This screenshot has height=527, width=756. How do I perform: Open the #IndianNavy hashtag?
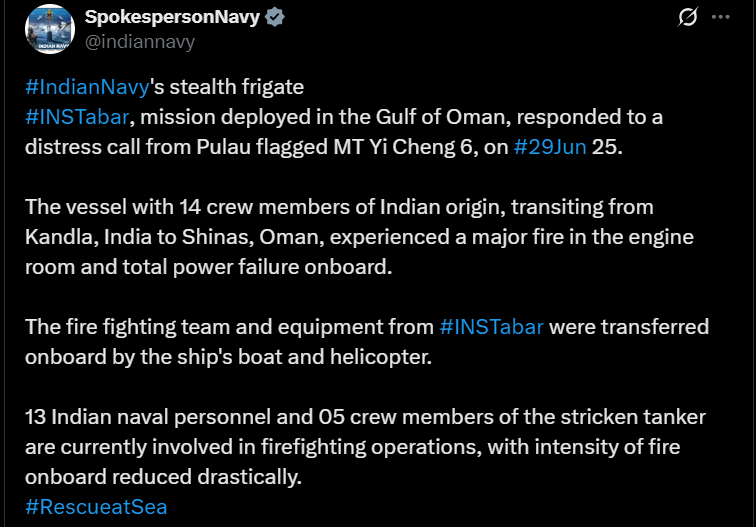[x=87, y=88]
